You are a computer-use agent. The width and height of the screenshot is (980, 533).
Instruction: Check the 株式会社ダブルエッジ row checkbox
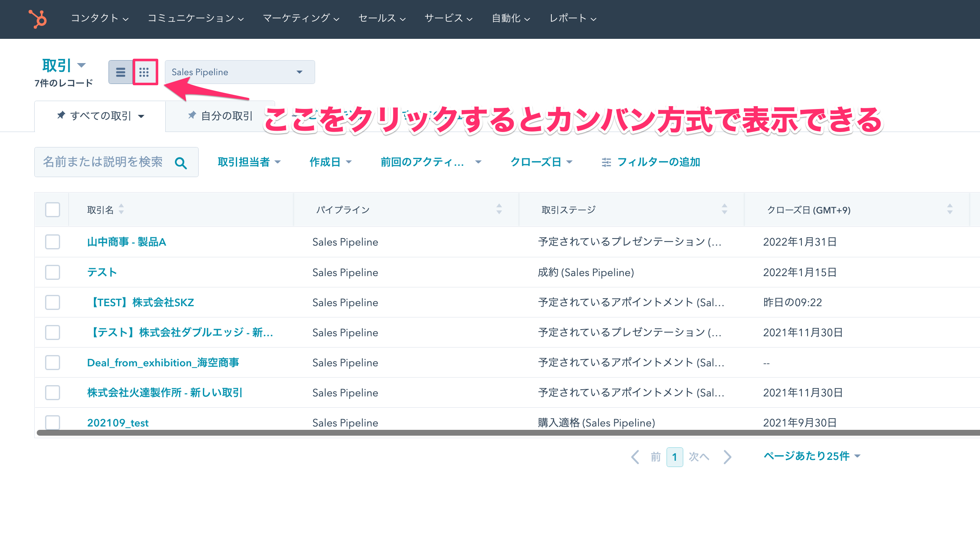point(53,332)
